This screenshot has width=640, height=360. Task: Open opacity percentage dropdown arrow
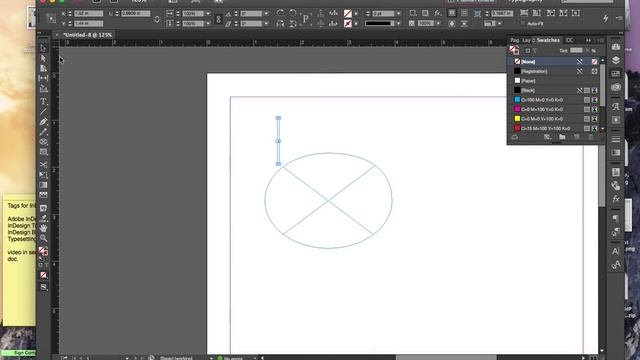[438, 24]
